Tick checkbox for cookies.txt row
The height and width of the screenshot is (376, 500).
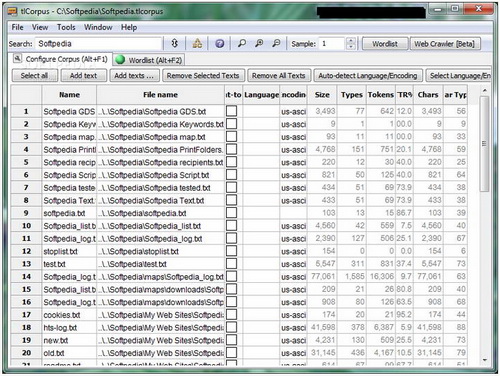(x=232, y=314)
